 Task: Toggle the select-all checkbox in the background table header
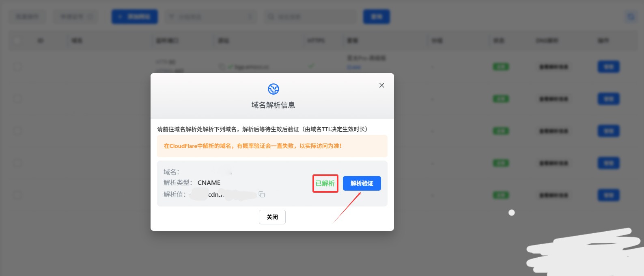[17, 41]
